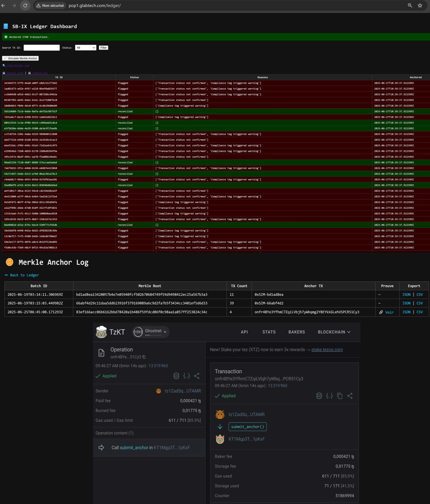Click inside the Search TX ID field

[x=41, y=48]
